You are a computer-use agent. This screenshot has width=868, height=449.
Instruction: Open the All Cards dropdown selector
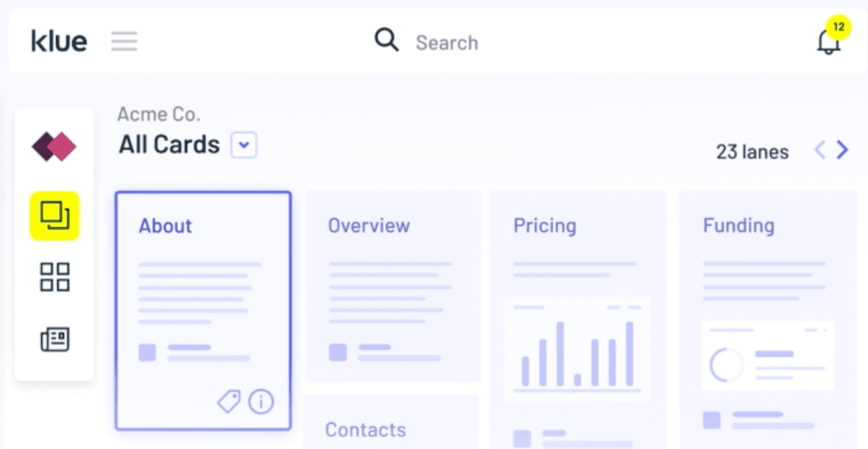click(244, 144)
